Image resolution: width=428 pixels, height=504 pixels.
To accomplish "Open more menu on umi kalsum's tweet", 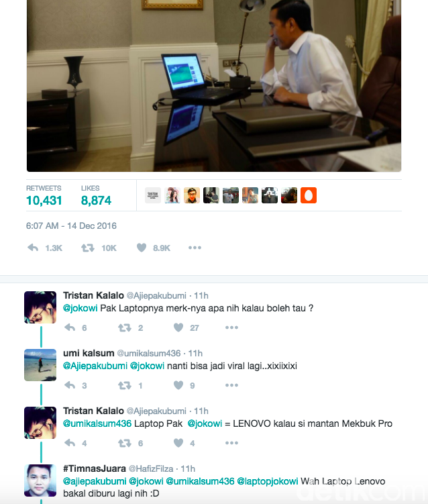I will pos(231,385).
